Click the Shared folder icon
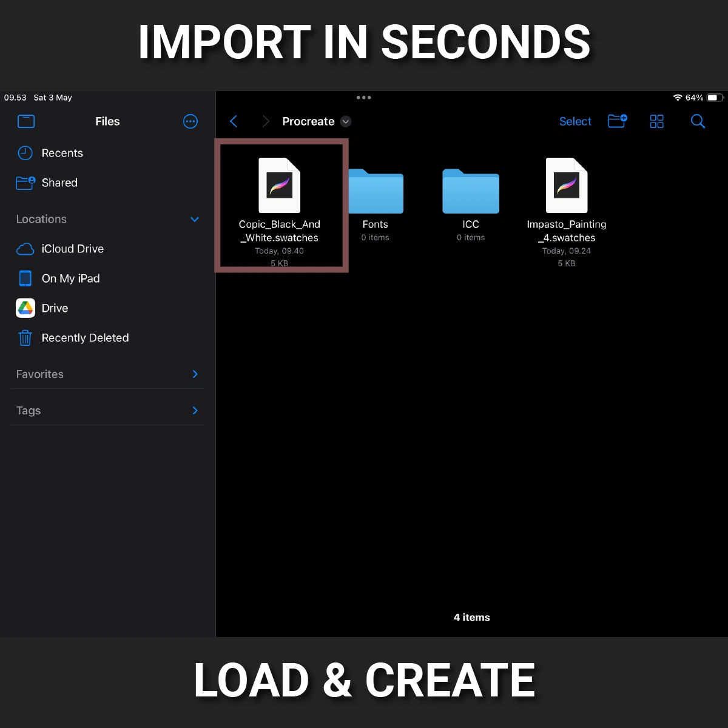The width and height of the screenshot is (728, 728). 25,183
